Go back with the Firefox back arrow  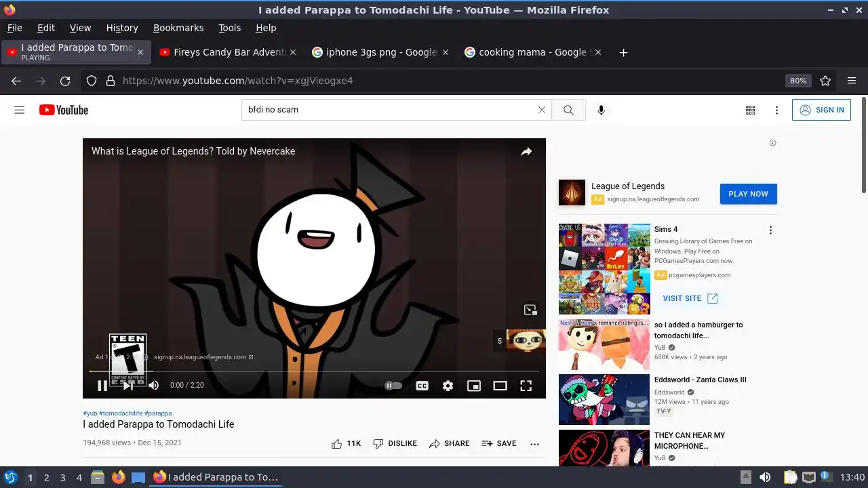[x=16, y=81]
